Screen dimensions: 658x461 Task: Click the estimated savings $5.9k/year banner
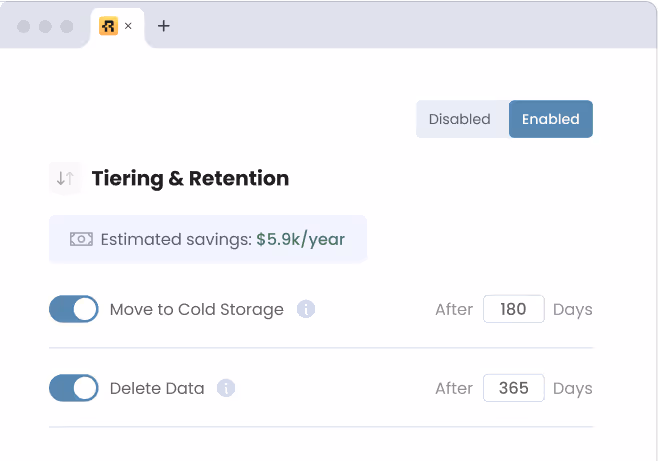click(x=208, y=239)
